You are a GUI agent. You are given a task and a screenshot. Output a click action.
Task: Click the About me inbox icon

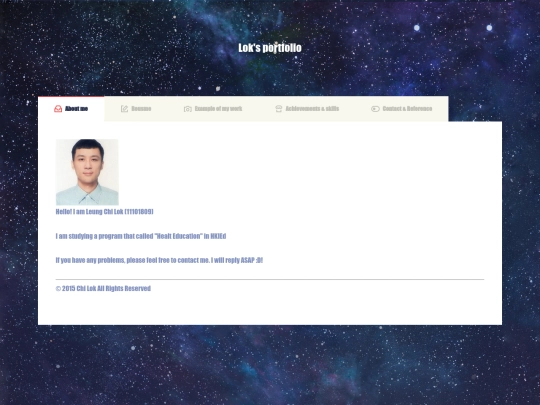click(x=58, y=109)
